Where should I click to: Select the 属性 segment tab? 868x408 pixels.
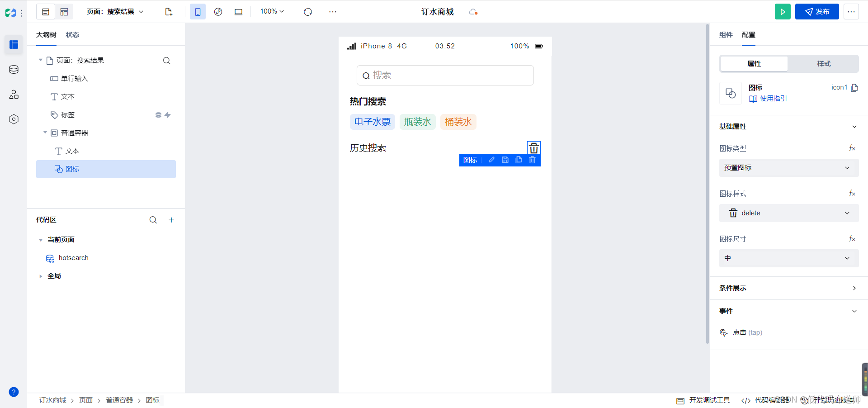pos(754,64)
